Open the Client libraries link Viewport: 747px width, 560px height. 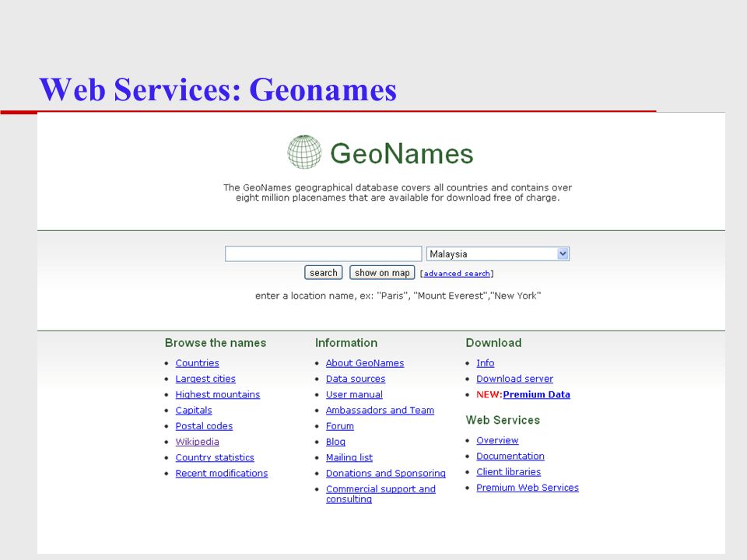point(508,471)
